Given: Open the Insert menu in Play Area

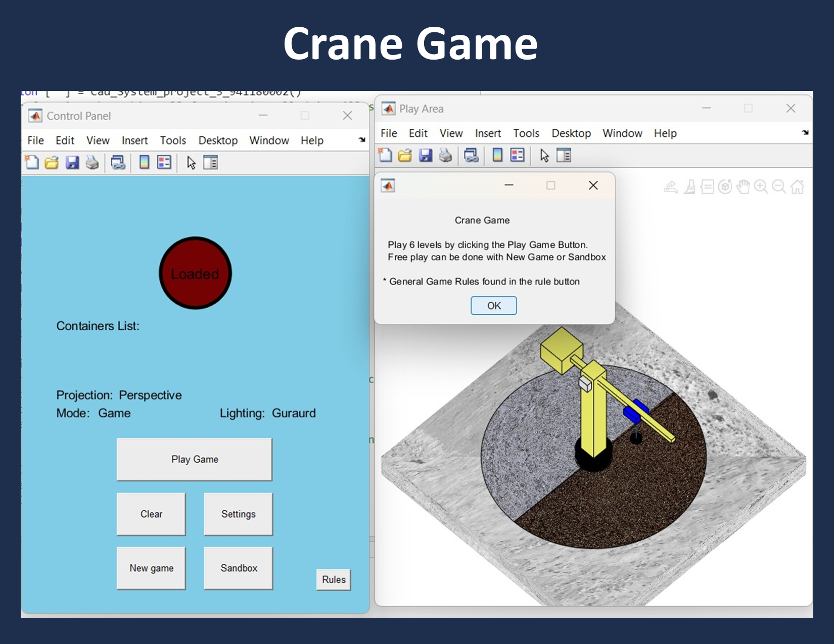Looking at the screenshot, I should [487, 133].
